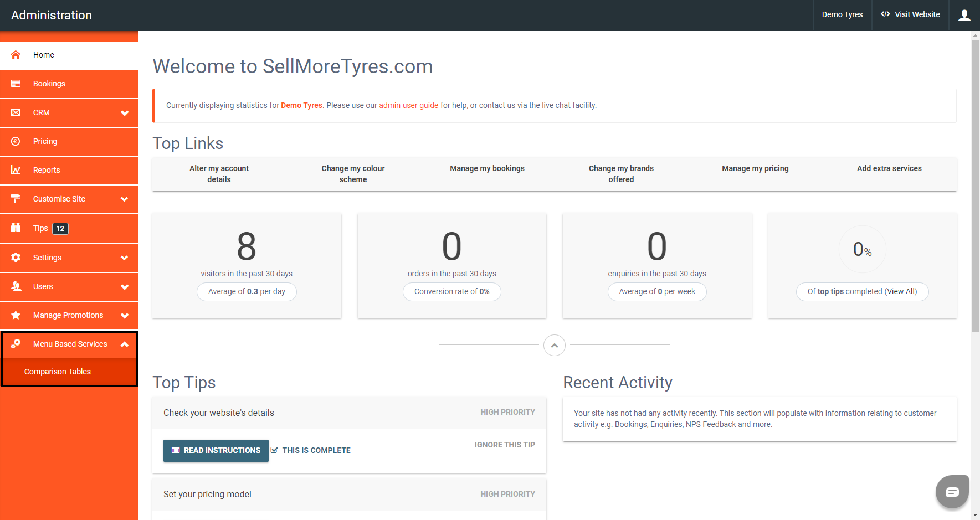Click the Reports chart icon

tap(16, 170)
